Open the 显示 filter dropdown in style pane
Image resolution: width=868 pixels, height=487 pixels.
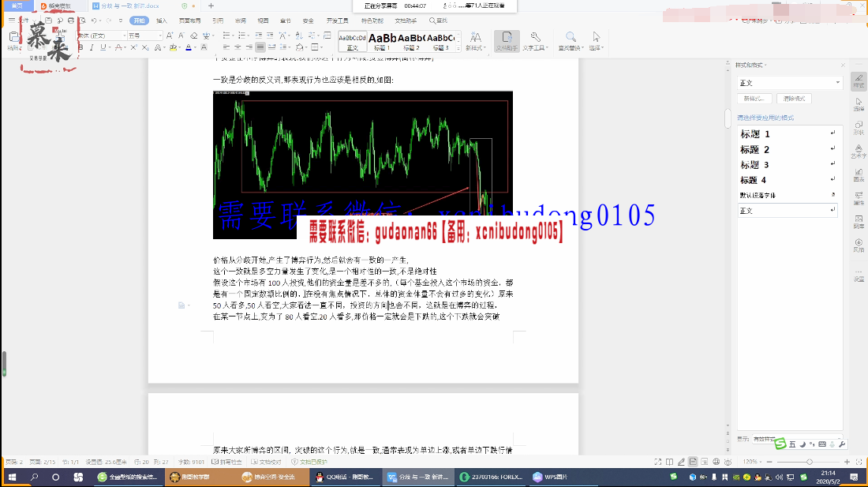point(797,439)
